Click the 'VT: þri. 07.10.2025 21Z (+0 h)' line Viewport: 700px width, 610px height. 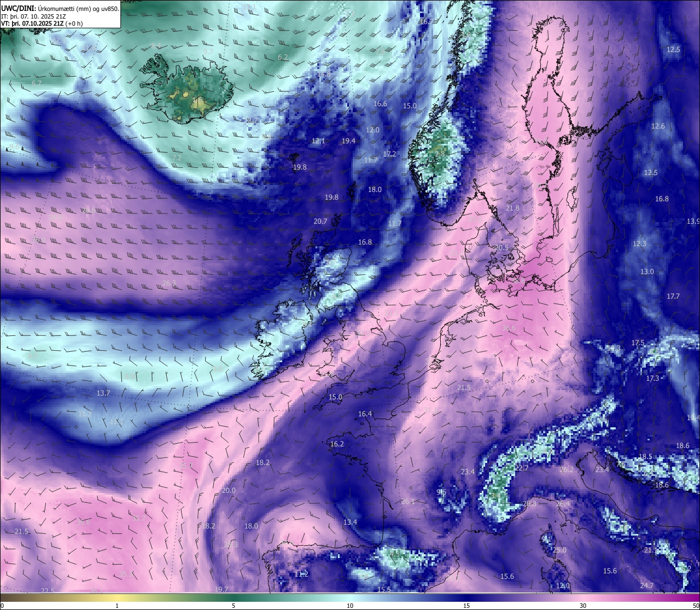tap(42, 24)
